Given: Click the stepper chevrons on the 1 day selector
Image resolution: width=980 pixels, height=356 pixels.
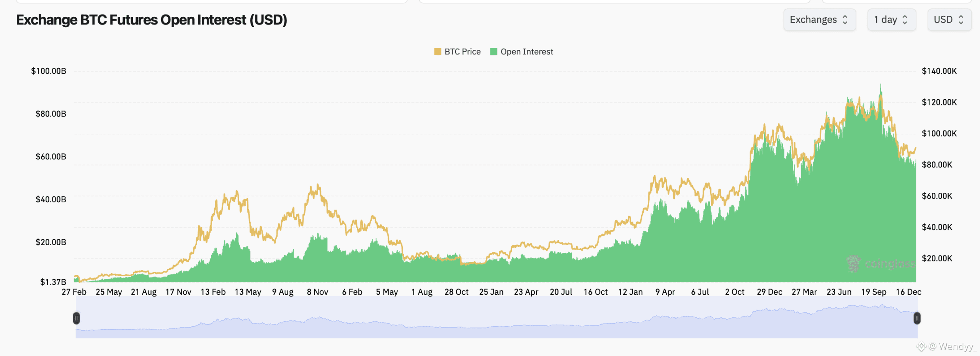Looking at the screenshot, I should coord(905,19).
